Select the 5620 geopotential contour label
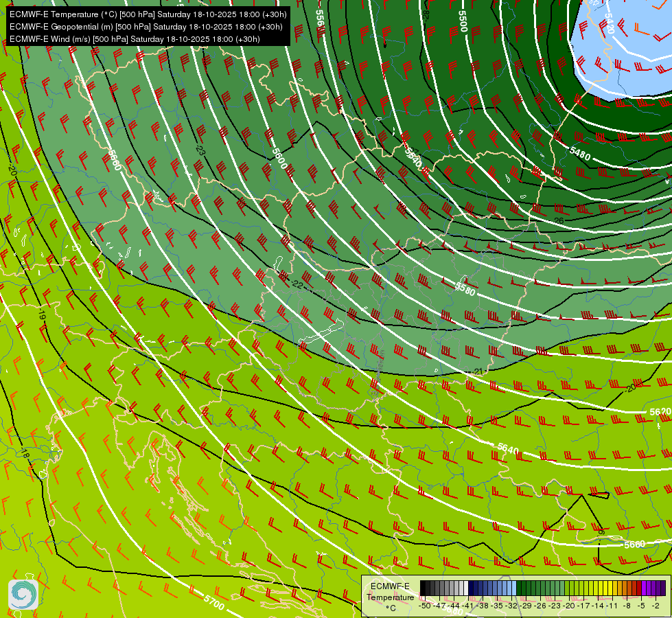The height and width of the screenshot is (618, 672). tap(660, 412)
